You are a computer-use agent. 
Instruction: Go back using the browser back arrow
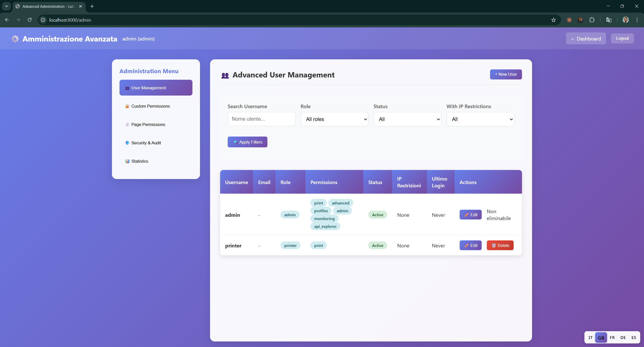[x=7, y=20]
